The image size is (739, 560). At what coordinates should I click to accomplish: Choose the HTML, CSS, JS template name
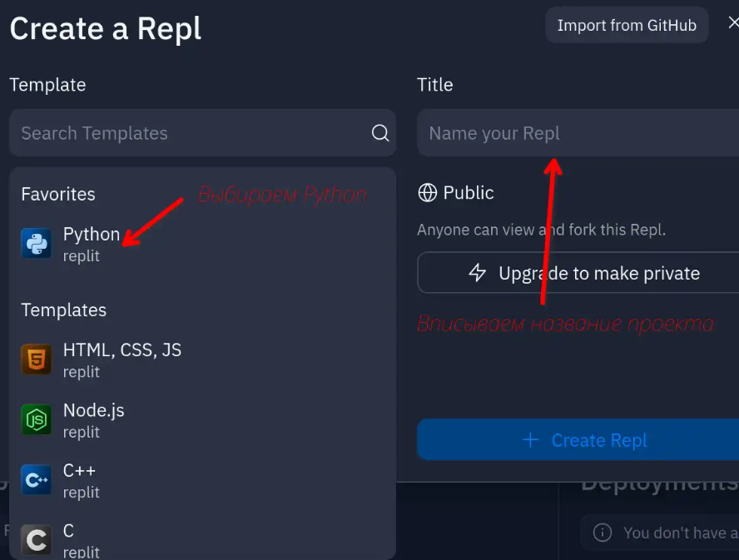pyautogui.click(x=122, y=350)
